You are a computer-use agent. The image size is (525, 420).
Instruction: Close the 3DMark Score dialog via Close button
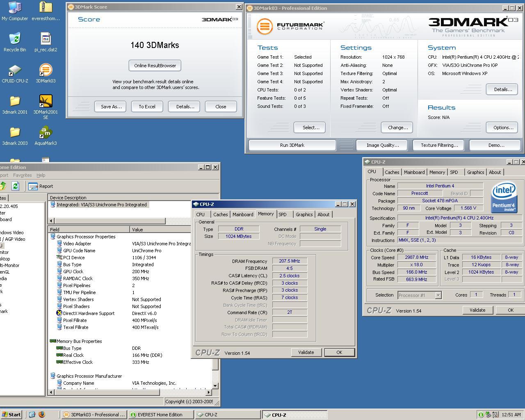[x=221, y=107]
